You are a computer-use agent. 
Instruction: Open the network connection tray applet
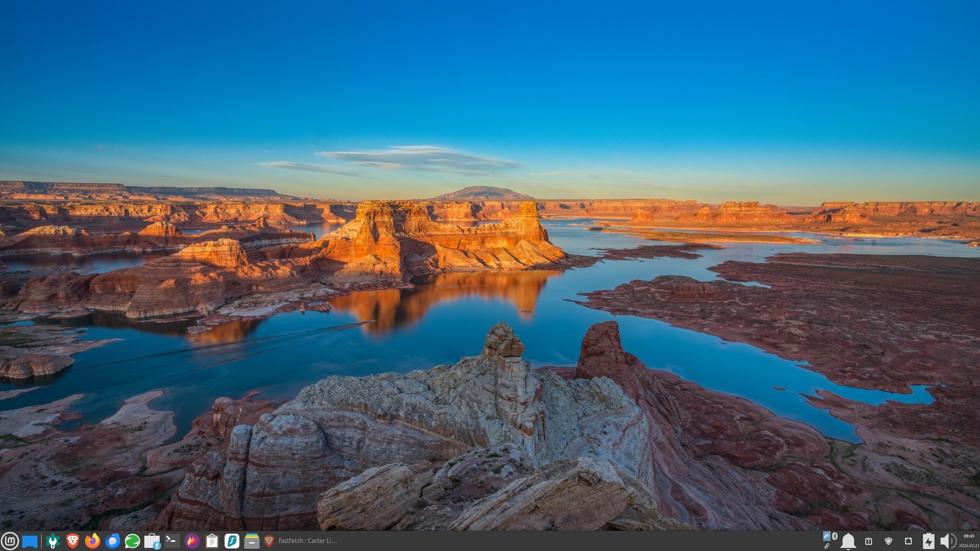click(908, 541)
